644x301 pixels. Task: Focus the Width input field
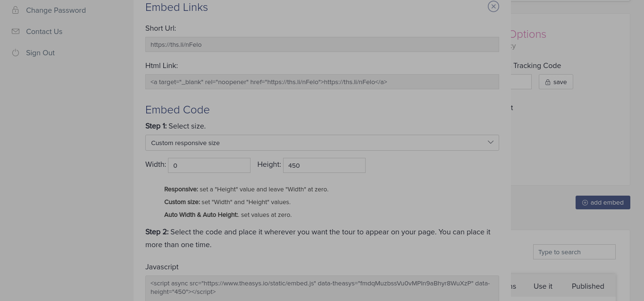click(209, 165)
